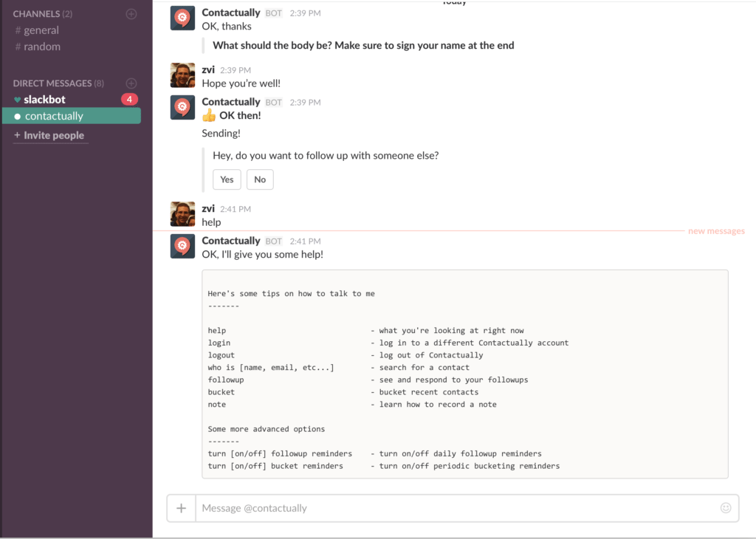Click the Contactually avatar beside 'OK, thanks'
Image resolution: width=756 pixels, height=539 pixels.
tap(183, 18)
